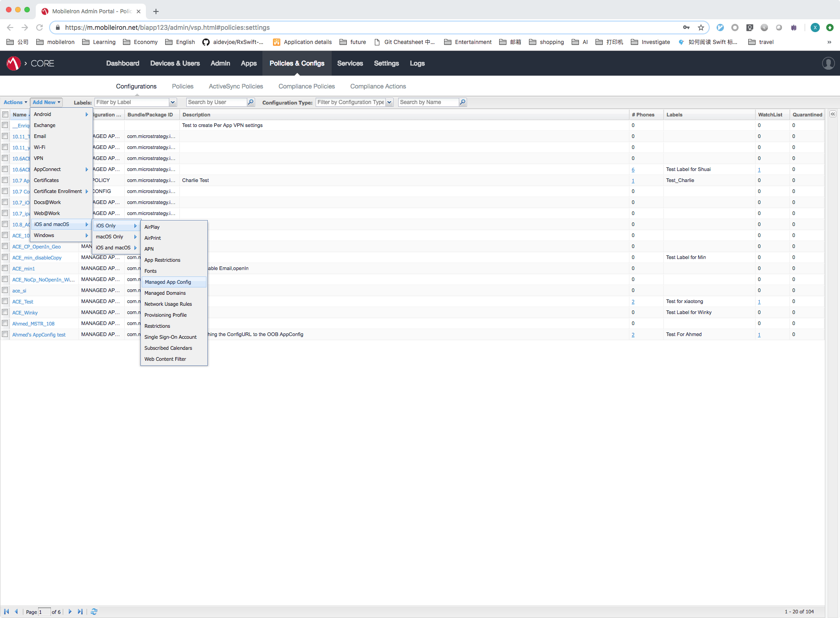
Task: Open the Investigate bookmarks folder
Action: [651, 42]
